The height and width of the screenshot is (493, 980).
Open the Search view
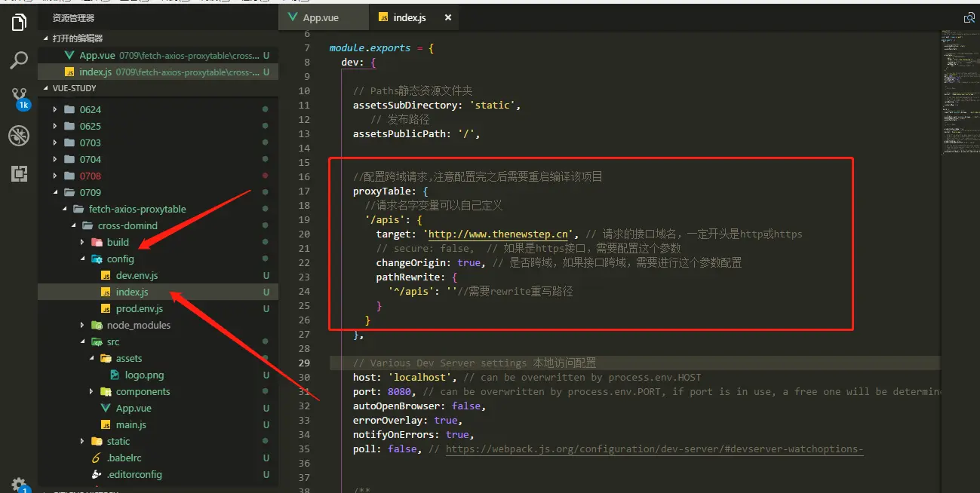click(18, 60)
